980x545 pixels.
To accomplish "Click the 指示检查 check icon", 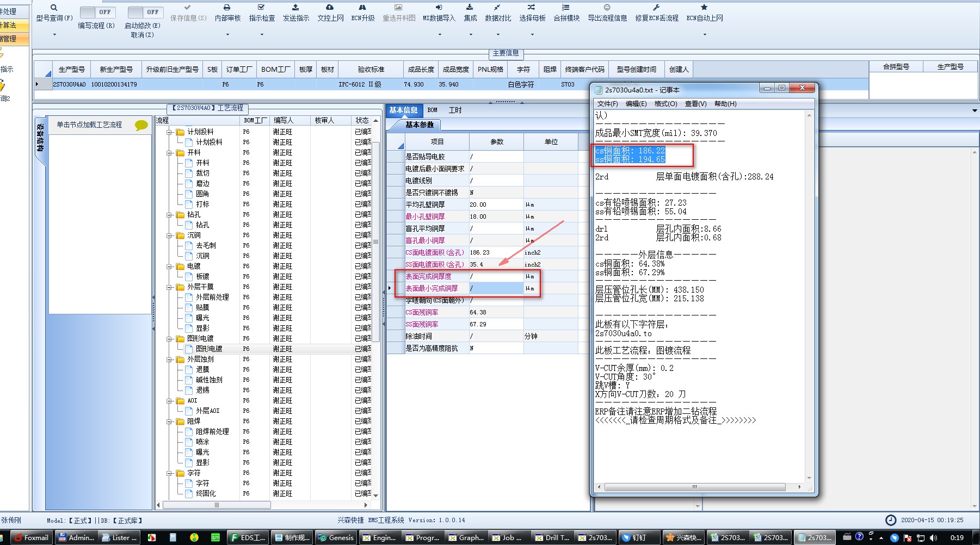I will tap(261, 8).
